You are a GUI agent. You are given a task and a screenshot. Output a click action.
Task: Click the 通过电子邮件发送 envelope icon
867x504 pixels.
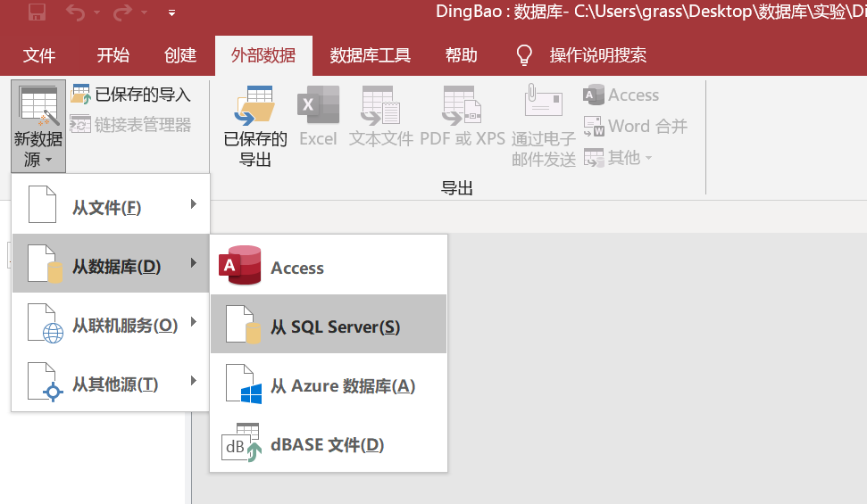(x=543, y=100)
